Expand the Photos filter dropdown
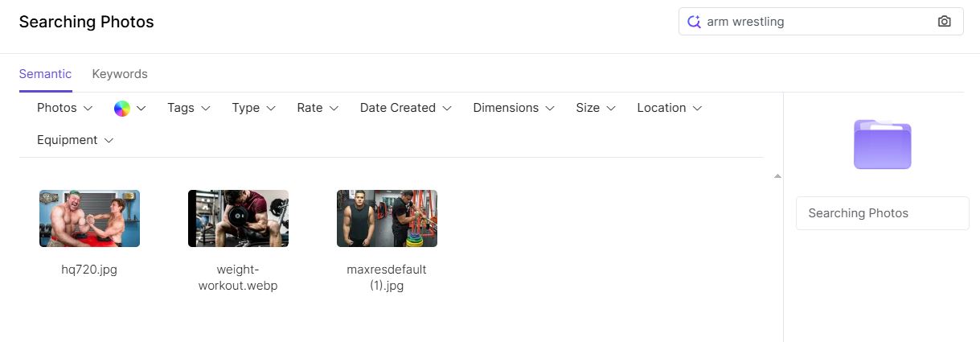Image resolution: width=980 pixels, height=342 pixels. coord(64,108)
